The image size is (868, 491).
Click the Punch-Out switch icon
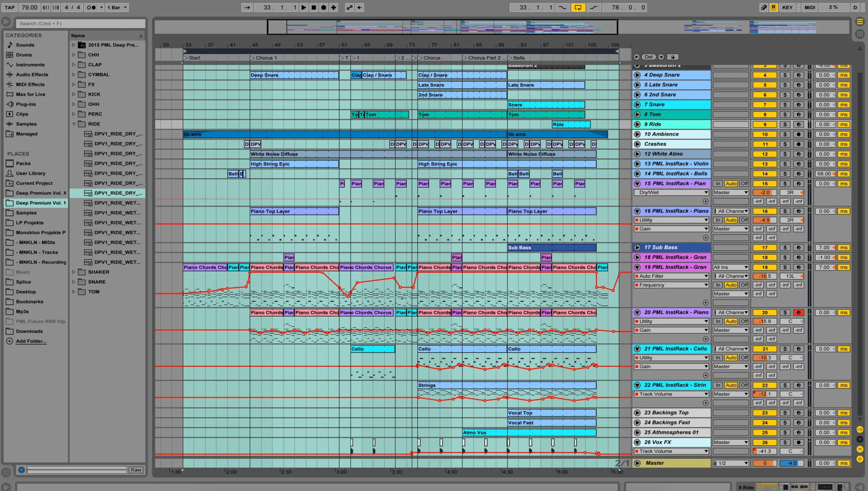coord(594,7)
